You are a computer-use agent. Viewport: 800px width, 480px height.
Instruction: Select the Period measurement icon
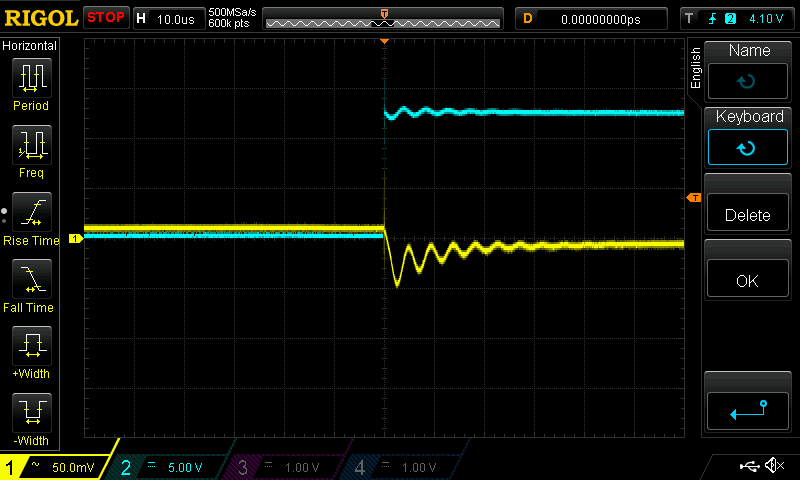click(x=32, y=78)
